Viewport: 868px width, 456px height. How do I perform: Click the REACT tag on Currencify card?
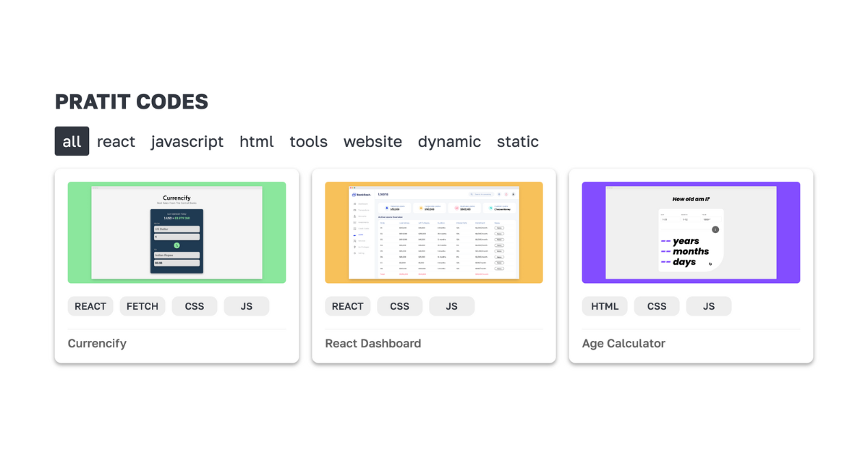[90, 306]
